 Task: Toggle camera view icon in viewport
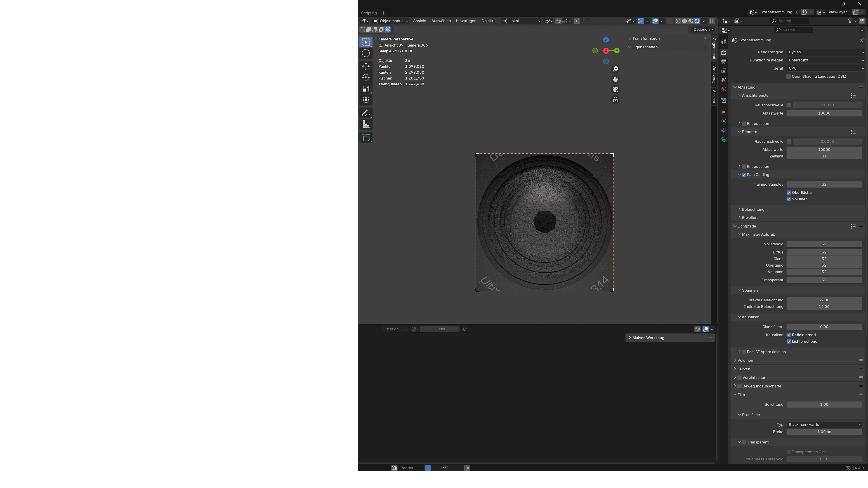point(615,90)
